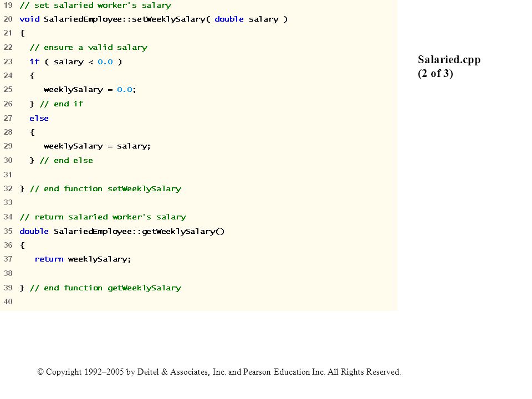Click the opening brace on line 28
Image resolution: width=532 pixels, height=399 pixels.
(x=32, y=132)
